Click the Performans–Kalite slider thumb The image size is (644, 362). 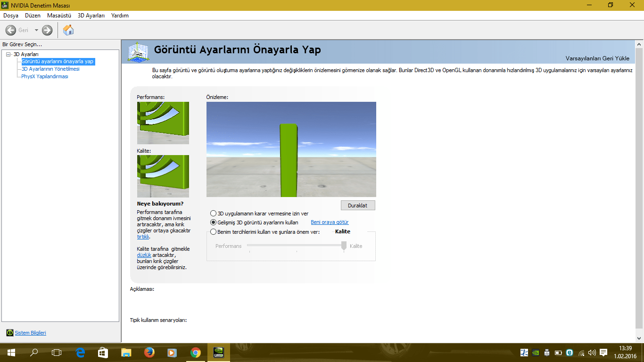[344, 246]
